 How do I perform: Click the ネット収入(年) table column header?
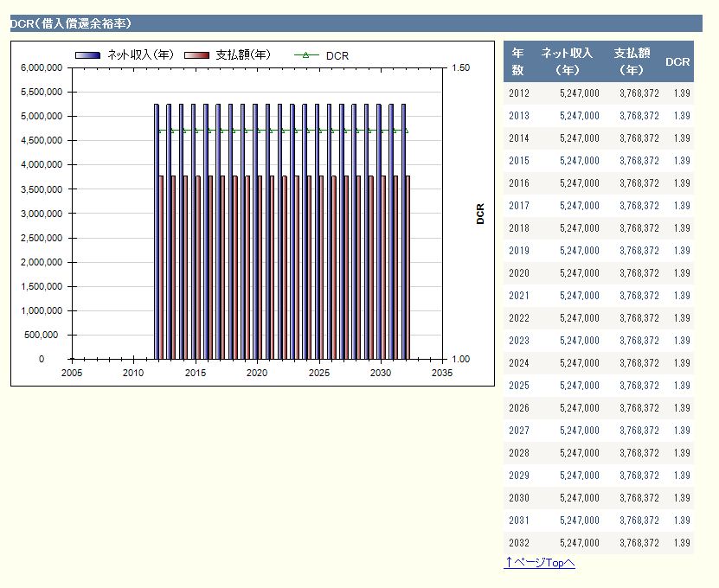pos(568,61)
